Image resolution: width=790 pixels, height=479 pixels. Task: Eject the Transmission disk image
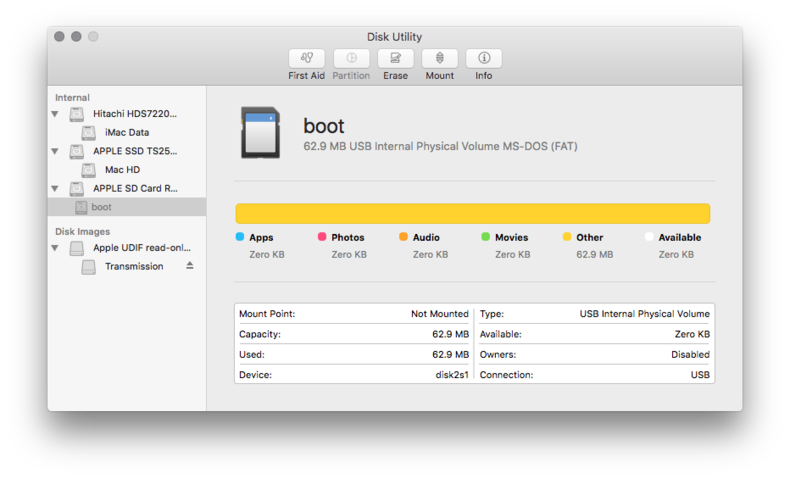pyautogui.click(x=190, y=266)
